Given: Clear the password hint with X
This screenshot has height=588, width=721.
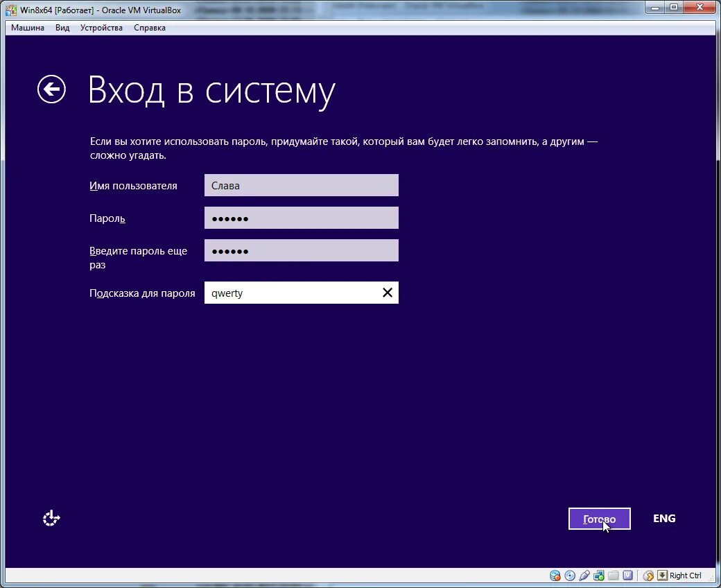Looking at the screenshot, I should click(388, 293).
